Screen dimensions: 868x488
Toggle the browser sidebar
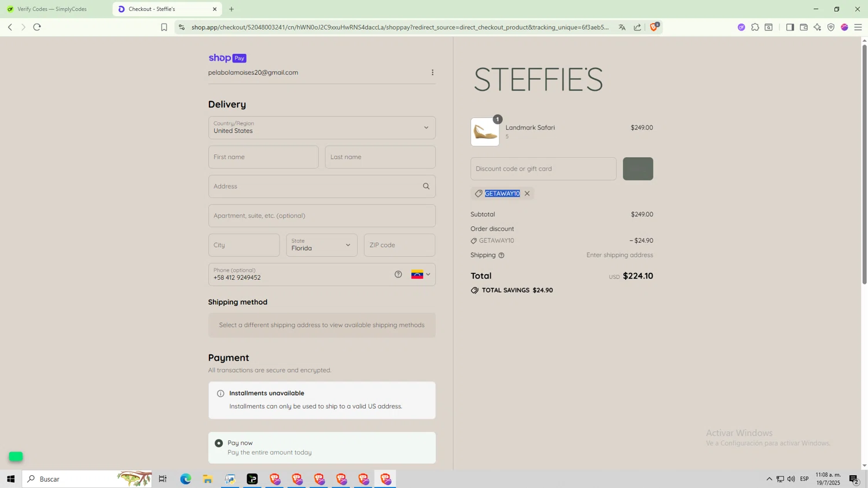pyautogui.click(x=790, y=27)
